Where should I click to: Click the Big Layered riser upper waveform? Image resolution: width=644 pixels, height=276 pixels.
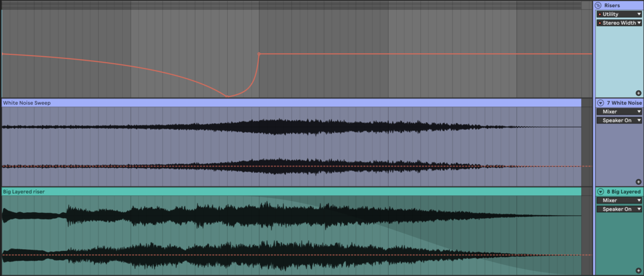tap(292, 215)
